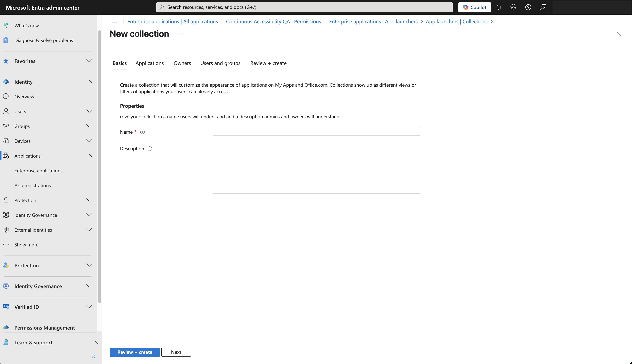This screenshot has height=364, width=632.
Task: Switch to the Owners tab
Action: pos(182,63)
